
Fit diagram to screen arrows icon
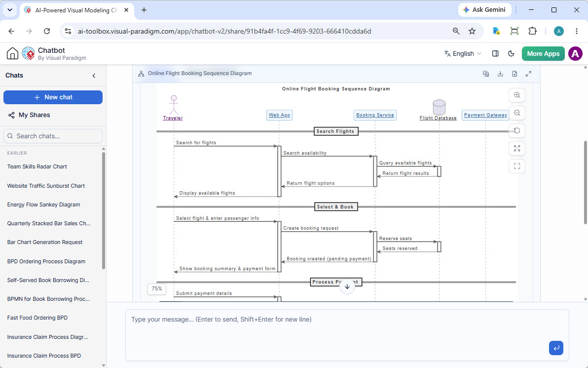pos(517,148)
